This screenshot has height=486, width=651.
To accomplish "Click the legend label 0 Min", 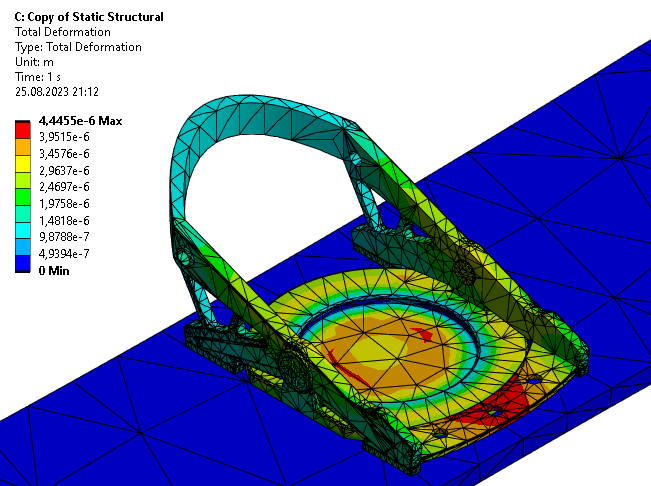I will click(54, 271).
